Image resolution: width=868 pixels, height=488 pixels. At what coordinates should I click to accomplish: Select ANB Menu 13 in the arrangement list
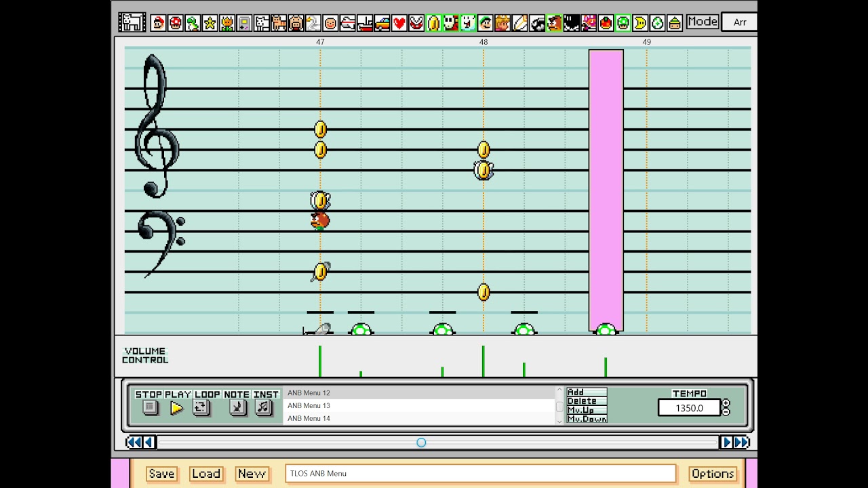[x=419, y=405]
